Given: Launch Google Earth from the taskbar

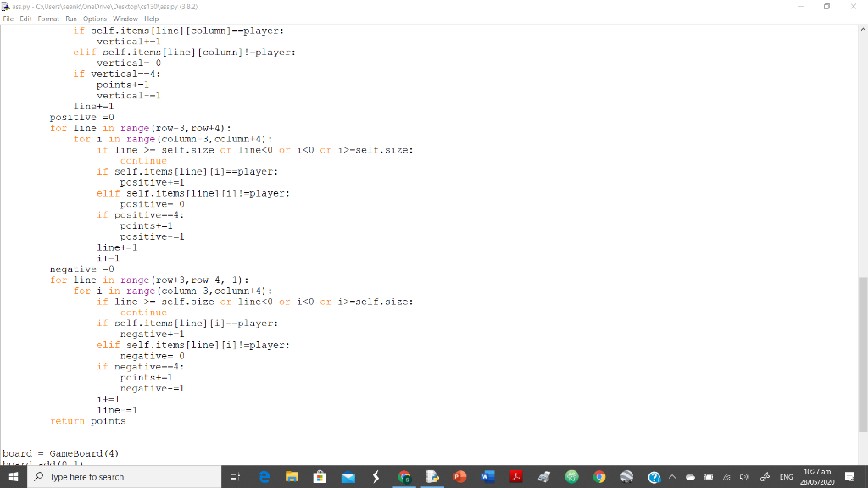Looking at the screenshot, I should click(x=627, y=476).
